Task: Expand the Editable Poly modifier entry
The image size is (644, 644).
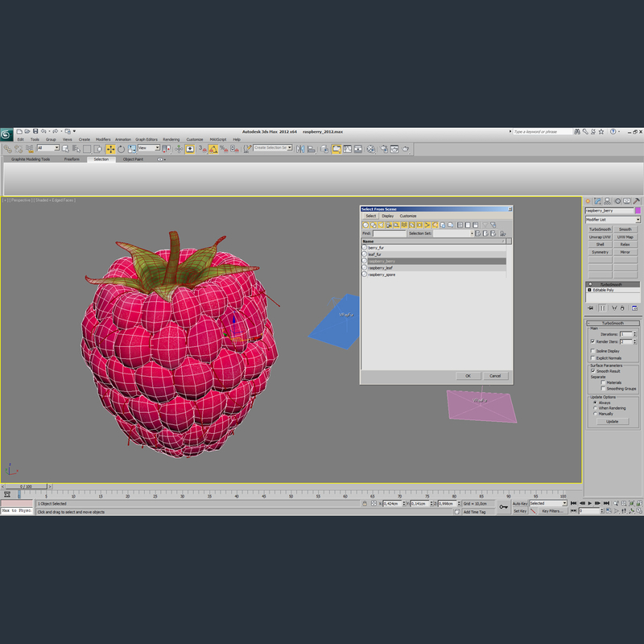Action: [590, 290]
